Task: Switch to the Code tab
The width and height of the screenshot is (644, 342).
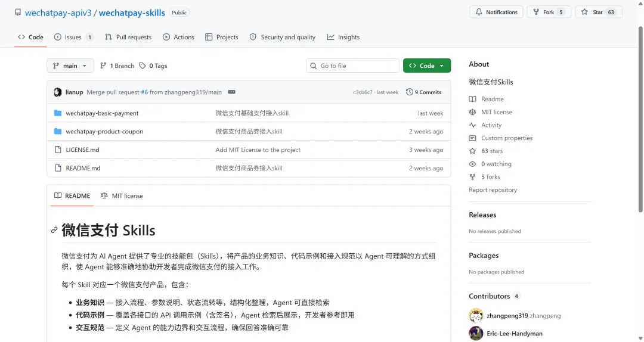Action: tap(30, 37)
